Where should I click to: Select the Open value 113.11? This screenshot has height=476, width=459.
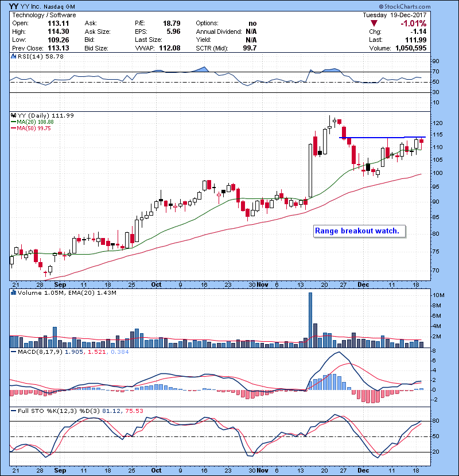(x=59, y=24)
